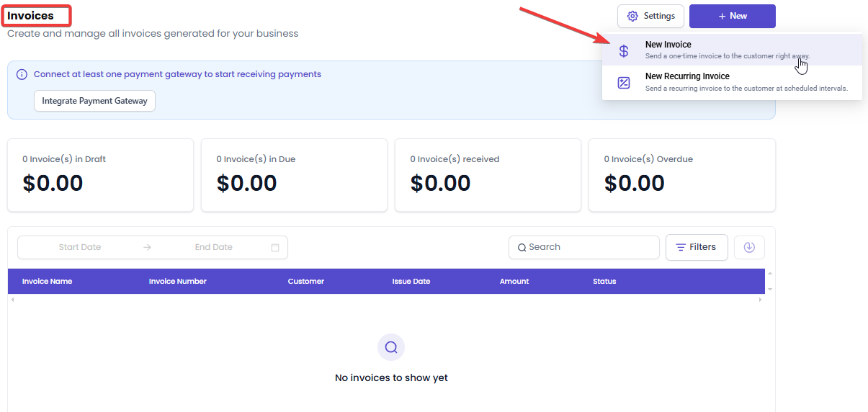Open the Settings button
Viewport: 868px width, 412px height.
click(x=650, y=16)
